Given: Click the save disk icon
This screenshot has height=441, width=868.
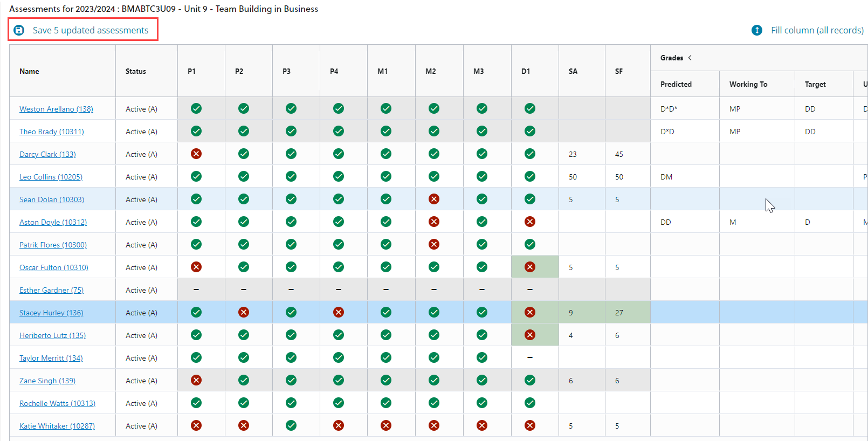Looking at the screenshot, I should (19, 30).
